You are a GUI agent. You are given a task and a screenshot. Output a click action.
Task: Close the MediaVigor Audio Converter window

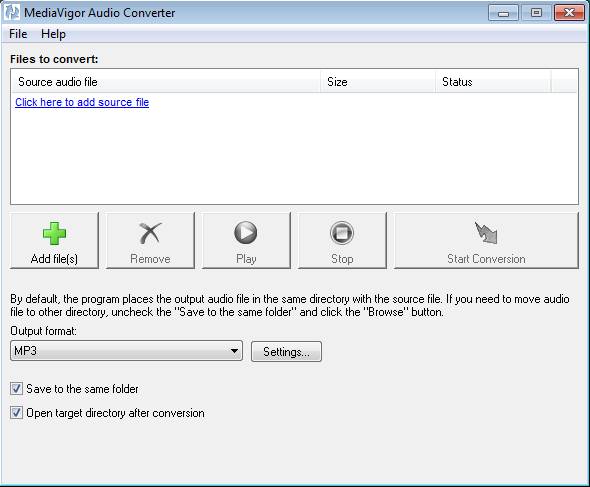coord(569,13)
